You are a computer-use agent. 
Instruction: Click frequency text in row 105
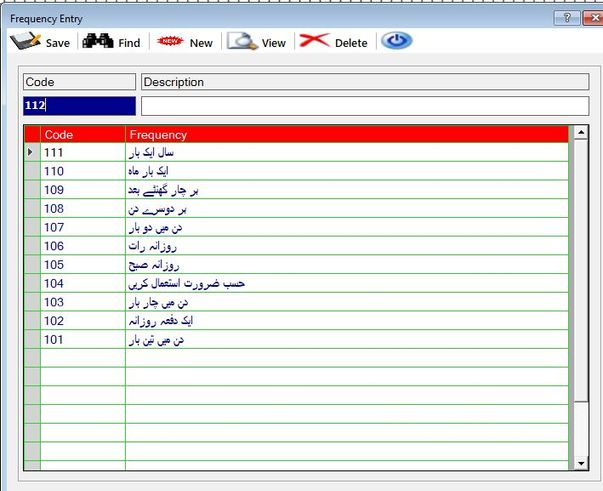(154, 265)
